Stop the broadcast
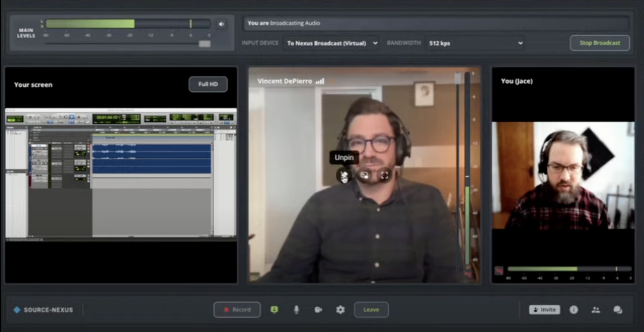 point(600,43)
